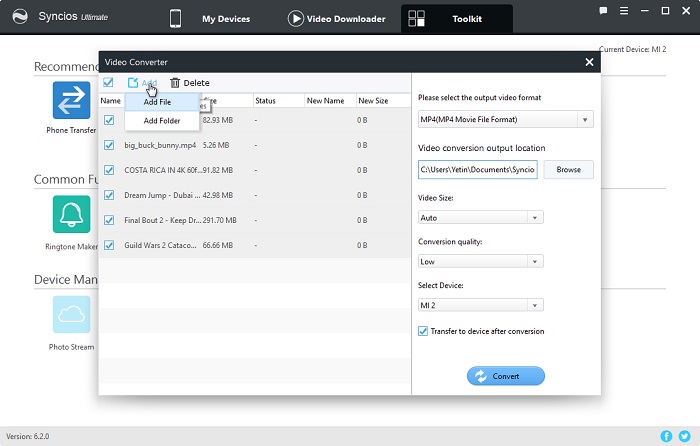Click the New Size column header
The width and height of the screenshot is (700, 446).
373,100
